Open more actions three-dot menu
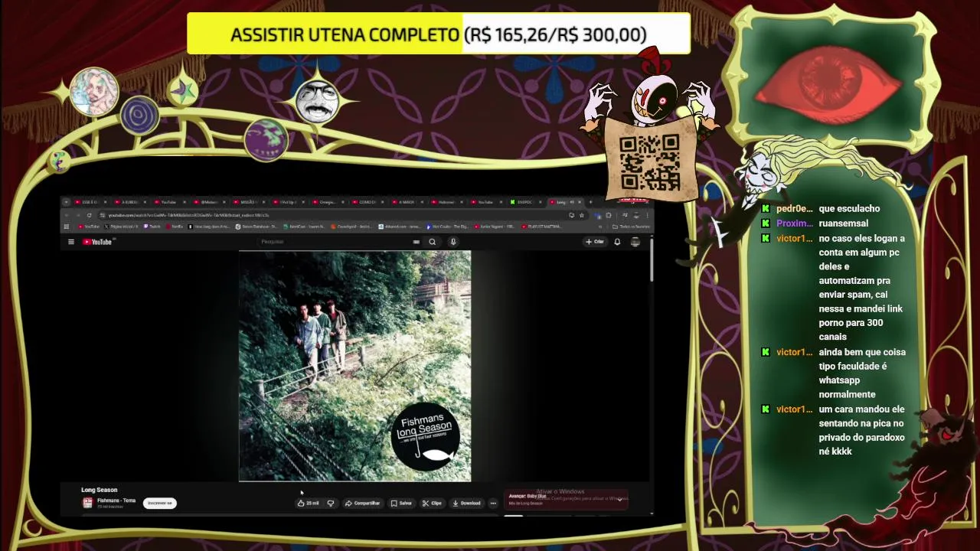 tap(493, 504)
